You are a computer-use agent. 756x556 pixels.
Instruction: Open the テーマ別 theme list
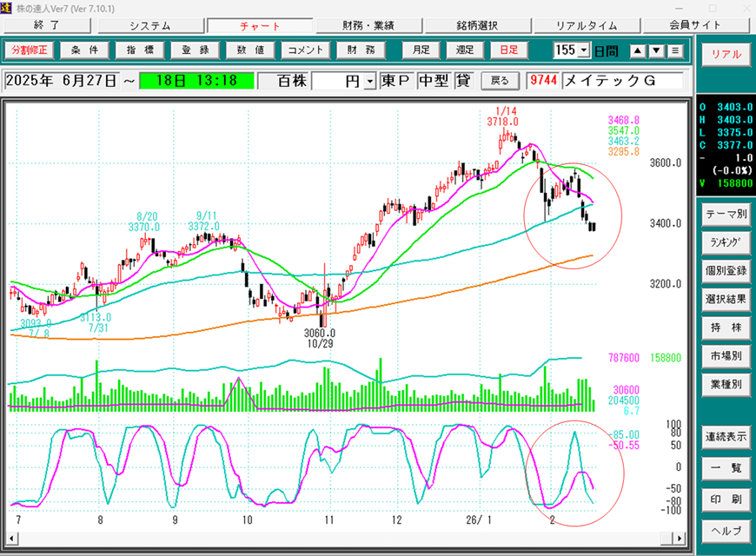point(726,214)
